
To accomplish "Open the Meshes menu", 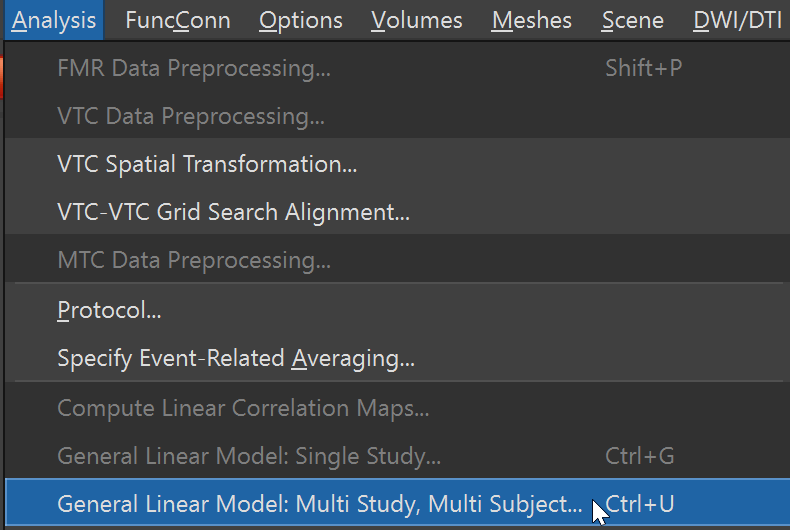I will coord(532,20).
